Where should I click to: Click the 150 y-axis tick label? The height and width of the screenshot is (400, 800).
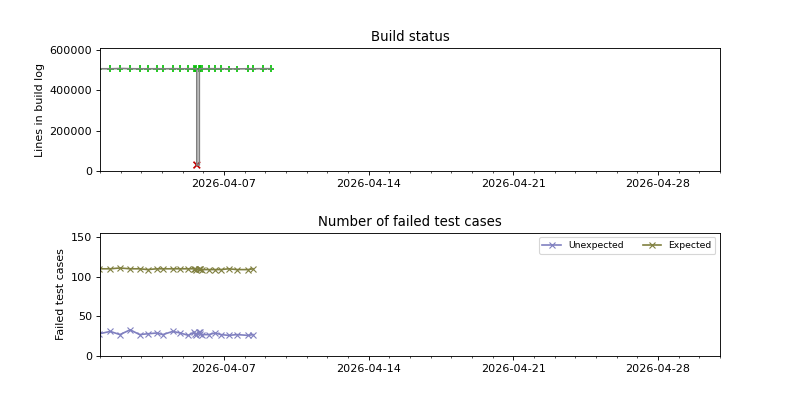tap(82, 238)
